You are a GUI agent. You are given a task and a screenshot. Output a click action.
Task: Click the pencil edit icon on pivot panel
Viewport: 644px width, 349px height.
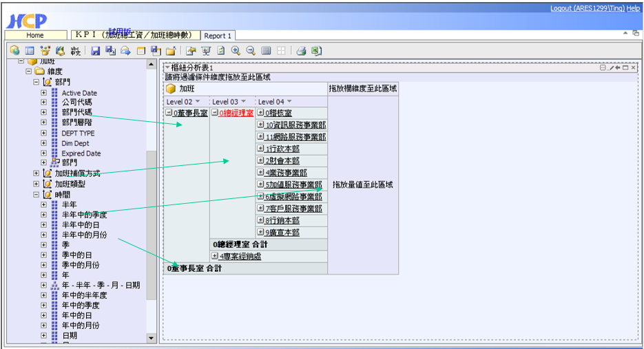click(611, 67)
